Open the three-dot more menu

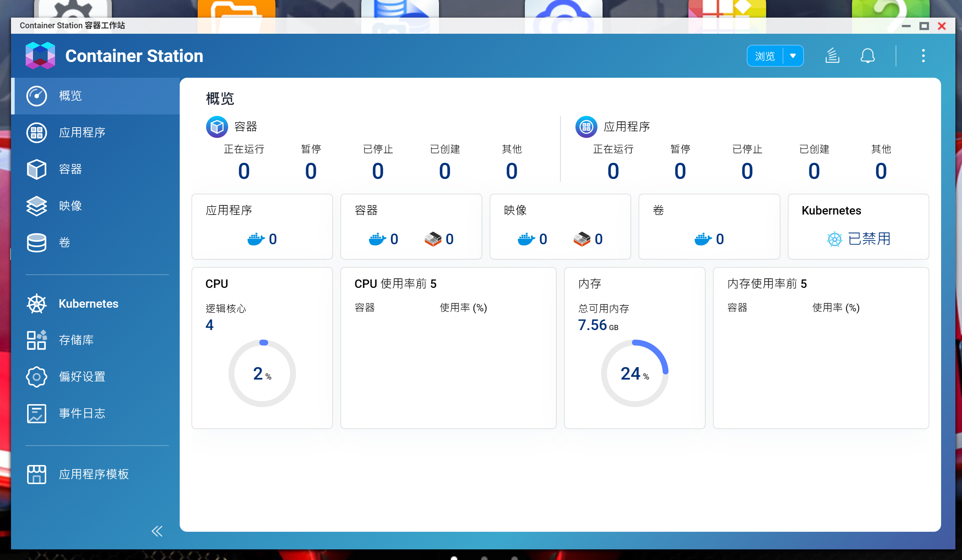pyautogui.click(x=923, y=56)
